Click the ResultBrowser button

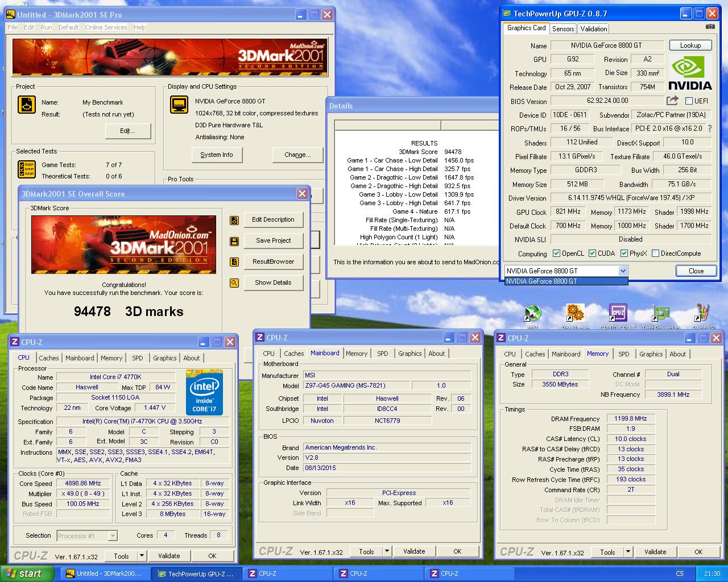(x=274, y=262)
